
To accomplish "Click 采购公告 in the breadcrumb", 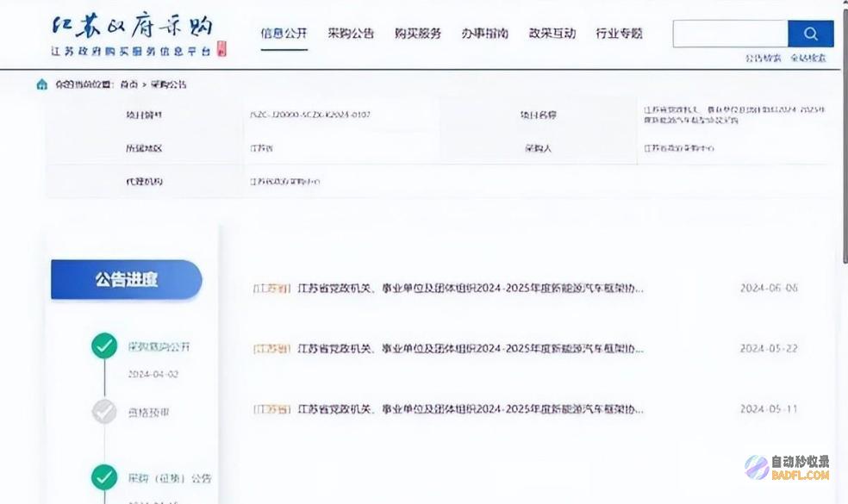I will pos(168,84).
